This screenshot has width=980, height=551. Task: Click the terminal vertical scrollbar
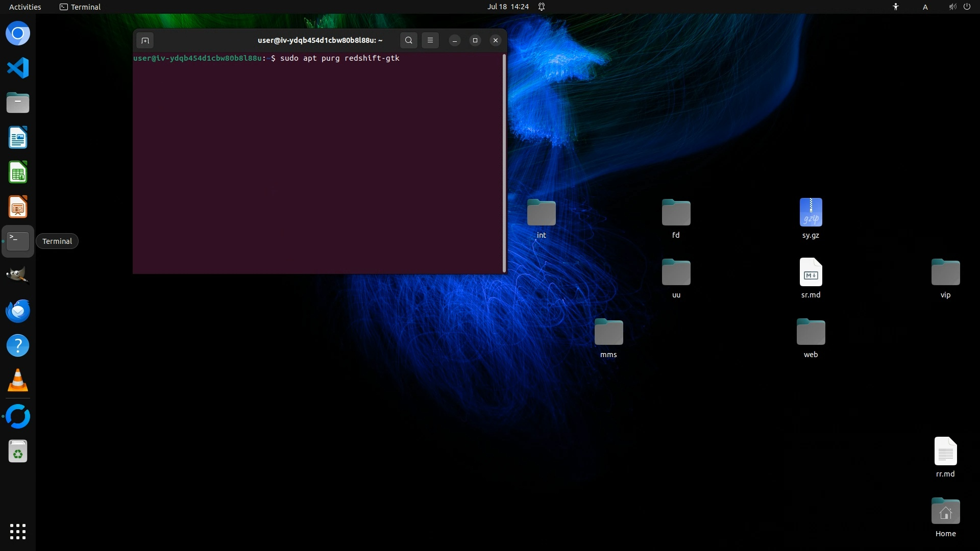click(504, 163)
